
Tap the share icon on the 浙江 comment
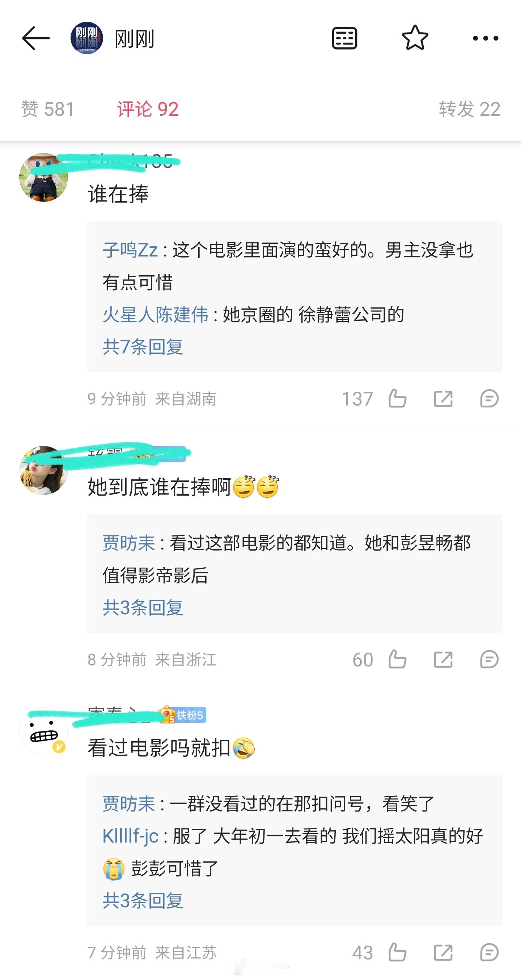click(443, 659)
